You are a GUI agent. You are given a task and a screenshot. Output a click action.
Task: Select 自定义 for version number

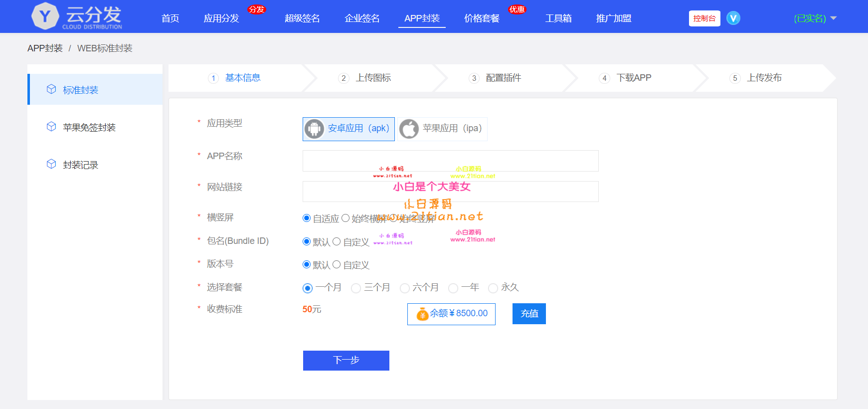tap(337, 264)
